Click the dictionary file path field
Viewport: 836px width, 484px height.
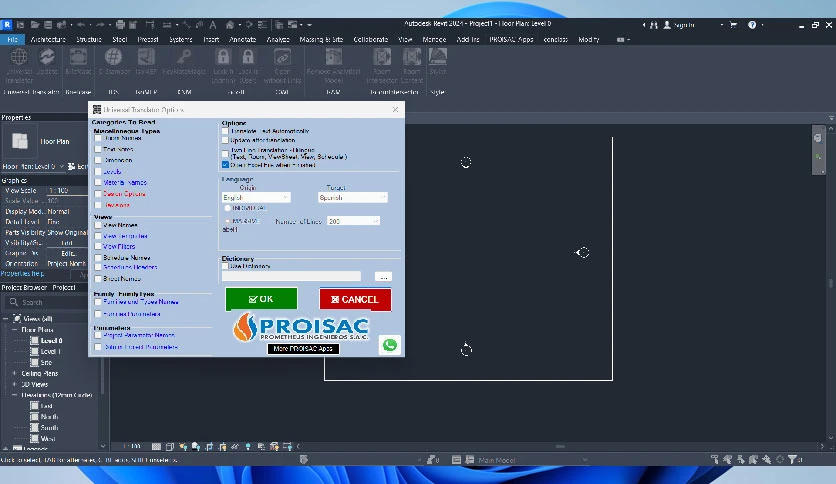[291, 276]
